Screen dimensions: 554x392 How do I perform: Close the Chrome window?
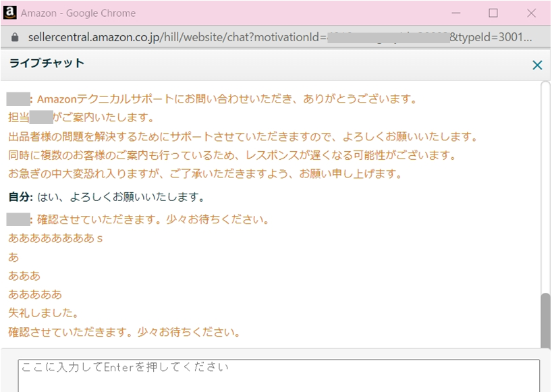(531, 13)
